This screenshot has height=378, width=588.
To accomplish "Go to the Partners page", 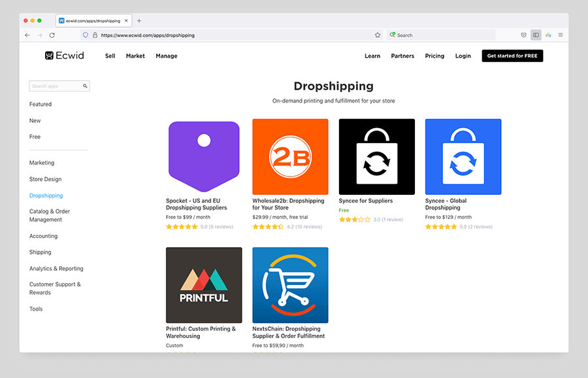I will [x=402, y=56].
